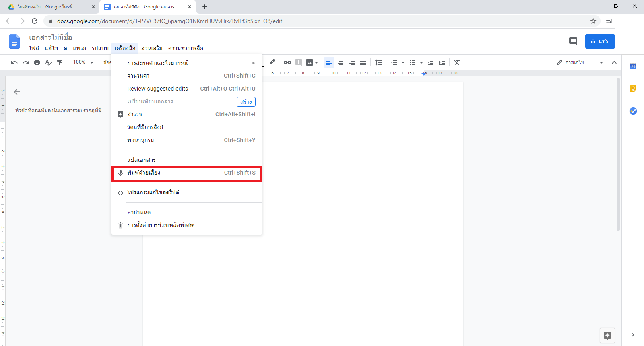Select พิมพ์ด้วยเสียง (Voice typing)

coord(187,173)
